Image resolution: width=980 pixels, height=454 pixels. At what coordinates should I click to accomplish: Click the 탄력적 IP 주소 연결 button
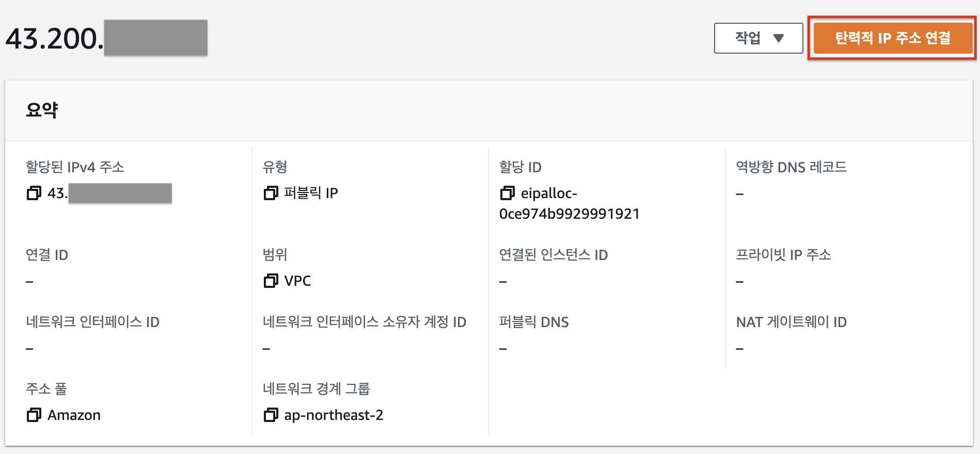click(892, 38)
